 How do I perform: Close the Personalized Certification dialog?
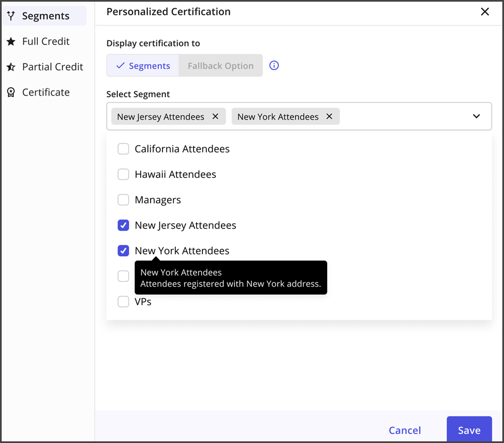[x=485, y=12]
